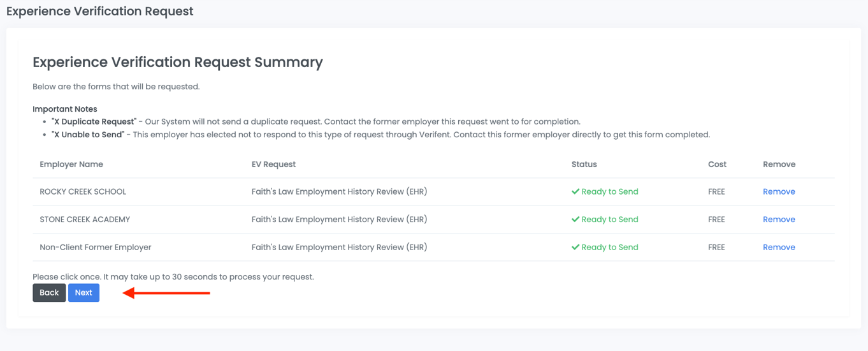Click the Cost column header
This screenshot has height=351, width=868.
pyautogui.click(x=717, y=164)
